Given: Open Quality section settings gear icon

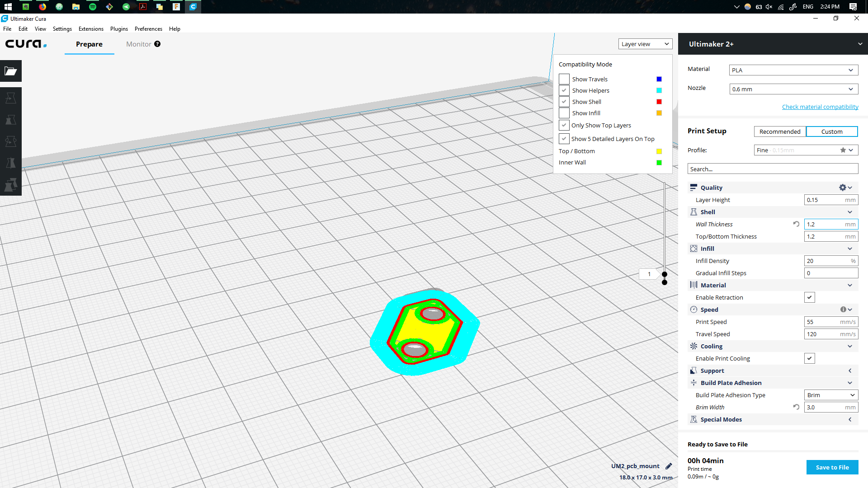Looking at the screenshot, I should pyautogui.click(x=843, y=188).
